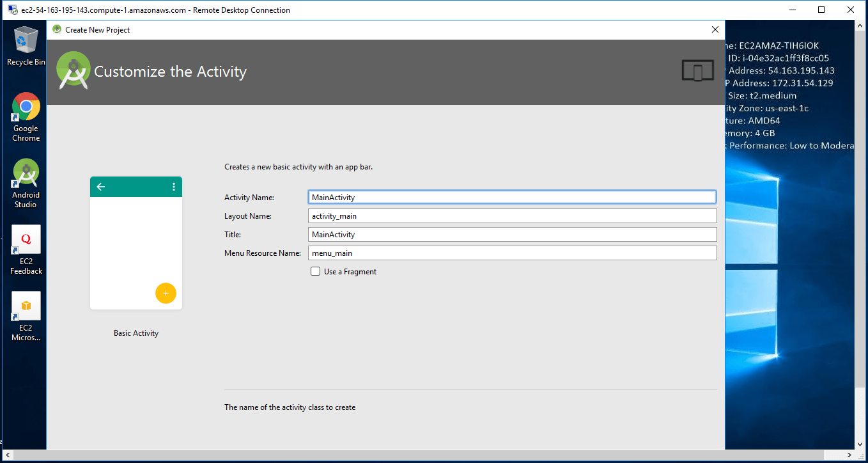Click the back arrow in the activity preview
The height and width of the screenshot is (463, 868).
click(101, 187)
